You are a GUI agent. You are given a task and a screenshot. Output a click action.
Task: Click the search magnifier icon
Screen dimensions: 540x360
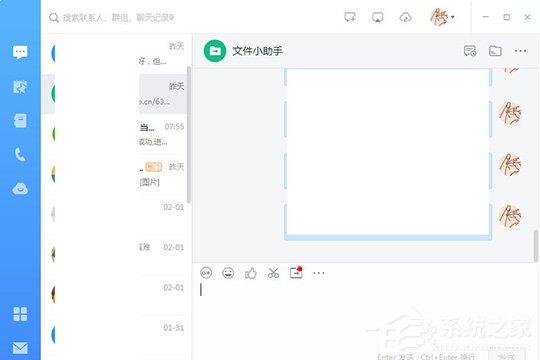tap(54, 18)
